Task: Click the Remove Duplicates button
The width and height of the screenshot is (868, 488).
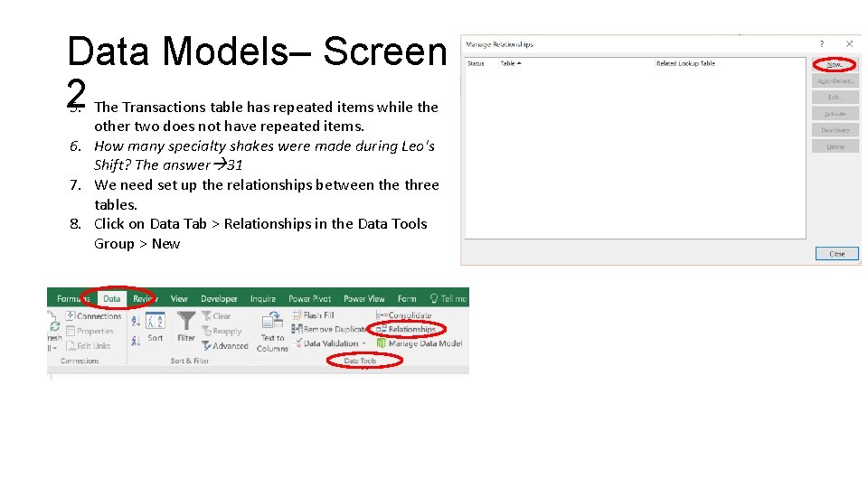Action: 329,329
